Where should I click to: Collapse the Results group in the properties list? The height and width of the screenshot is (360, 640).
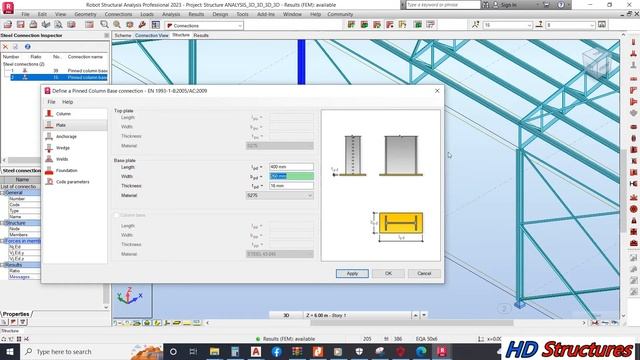pos(2,265)
